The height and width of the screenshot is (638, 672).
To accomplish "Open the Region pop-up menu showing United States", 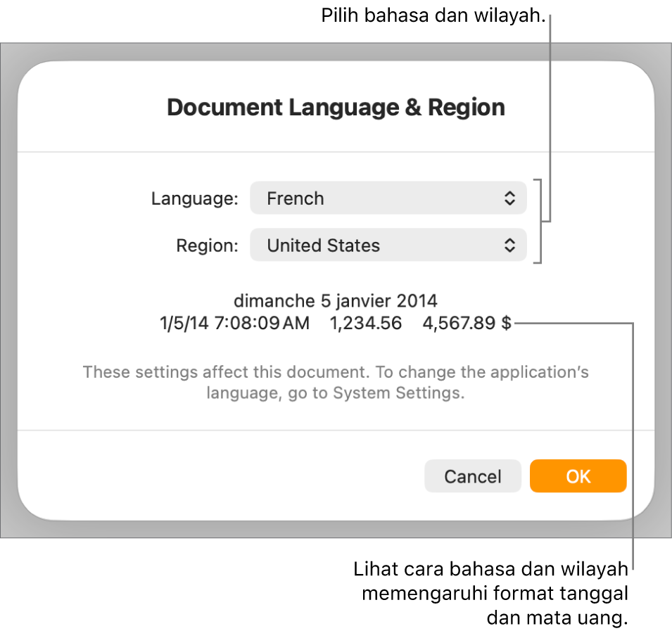I will pyautogui.click(x=388, y=245).
